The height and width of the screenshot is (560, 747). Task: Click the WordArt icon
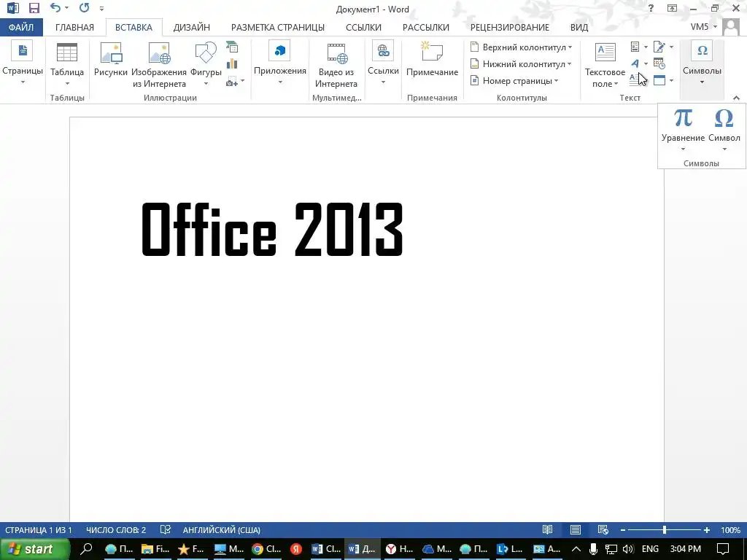[635, 63]
